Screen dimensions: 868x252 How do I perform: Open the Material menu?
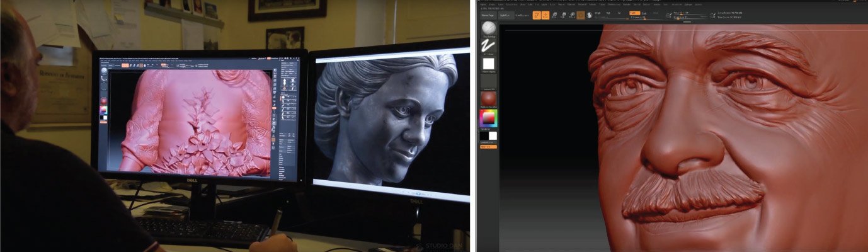click(x=583, y=4)
